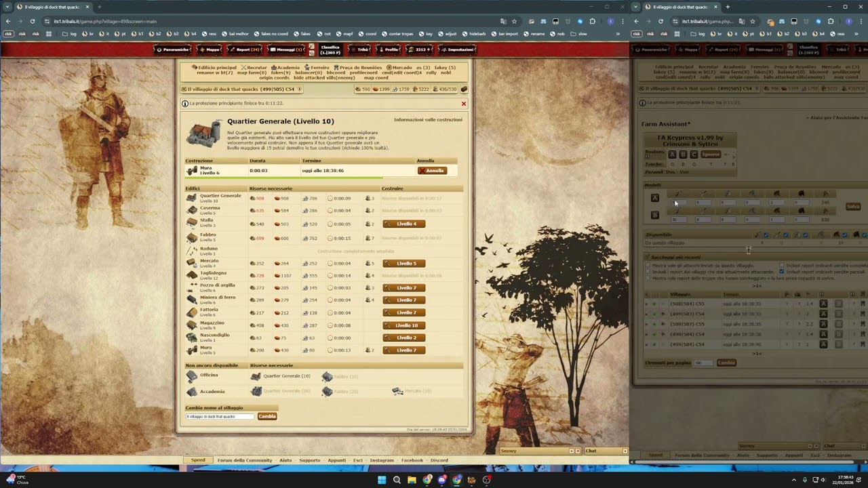Open Messaggi (1) in left window

pos(286,49)
